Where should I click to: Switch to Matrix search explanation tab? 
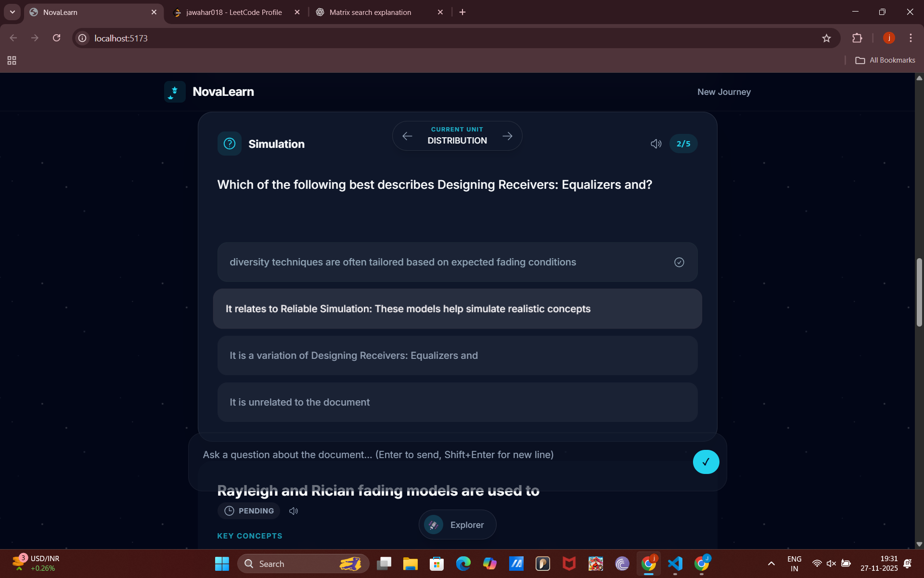click(x=370, y=12)
